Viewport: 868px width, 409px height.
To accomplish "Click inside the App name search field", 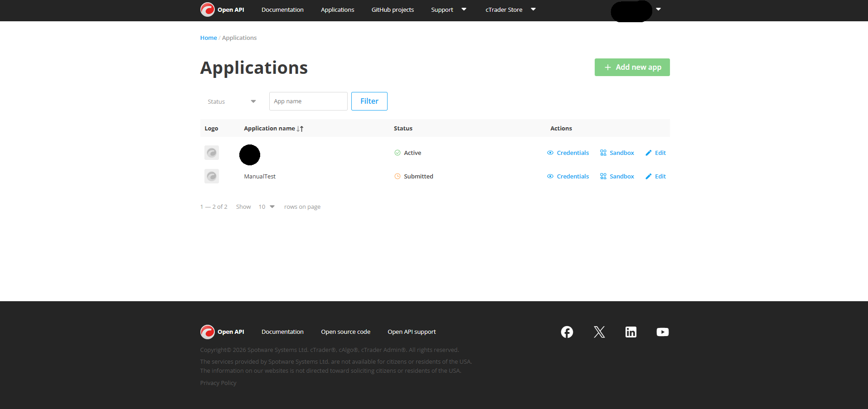I will (308, 101).
